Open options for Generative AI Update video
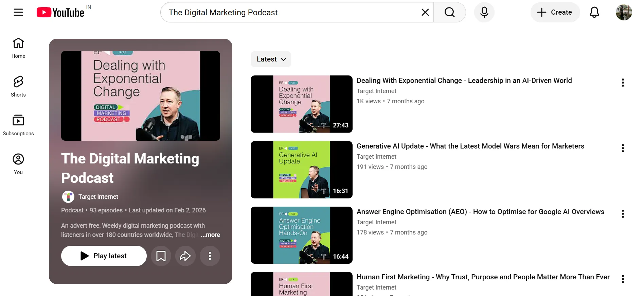Image resolution: width=644 pixels, height=296 pixels. pos(623,148)
